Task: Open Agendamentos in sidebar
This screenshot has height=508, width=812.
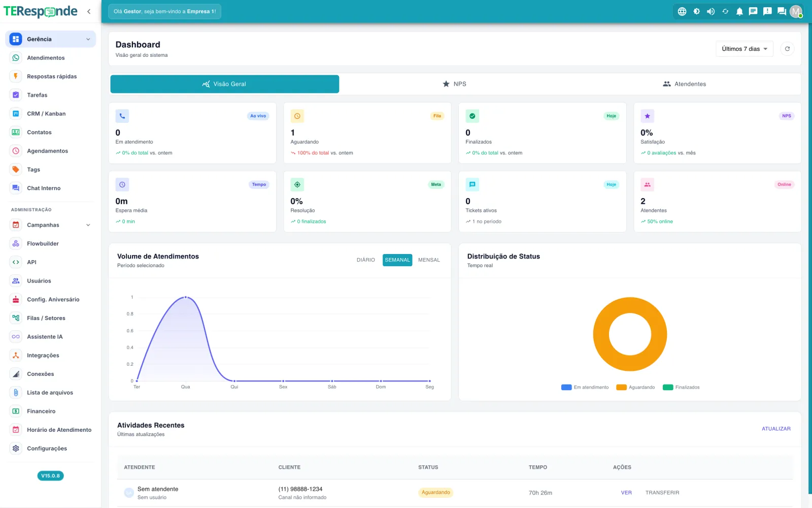Action: [x=50, y=151]
